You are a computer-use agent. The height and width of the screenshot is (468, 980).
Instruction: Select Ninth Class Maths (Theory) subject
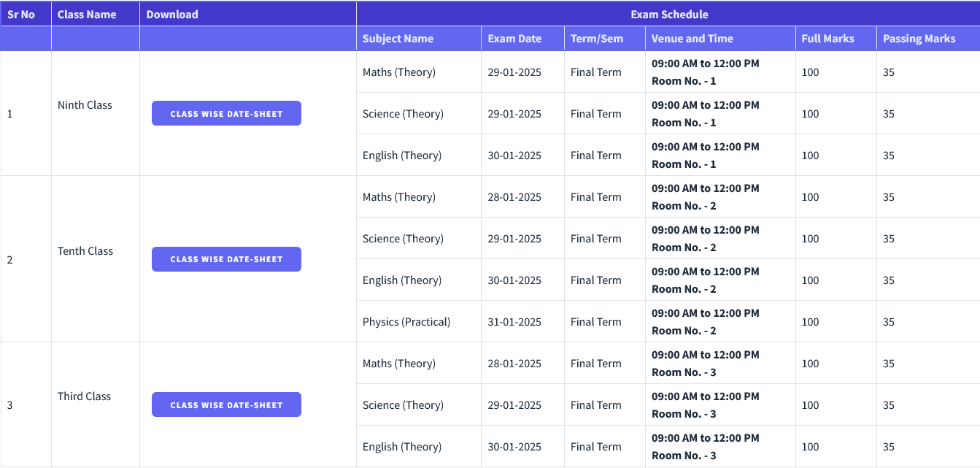(399, 72)
